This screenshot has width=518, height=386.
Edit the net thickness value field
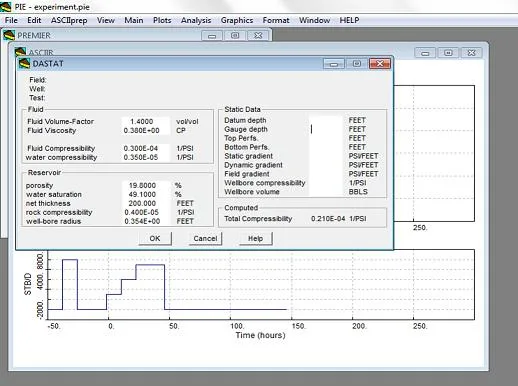click(146, 203)
